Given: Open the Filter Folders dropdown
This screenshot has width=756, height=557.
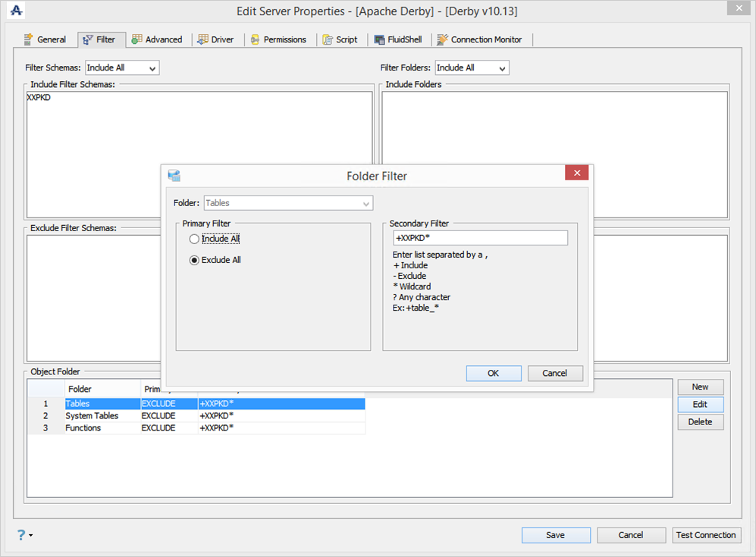Looking at the screenshot, I should [x=472, y=68].
